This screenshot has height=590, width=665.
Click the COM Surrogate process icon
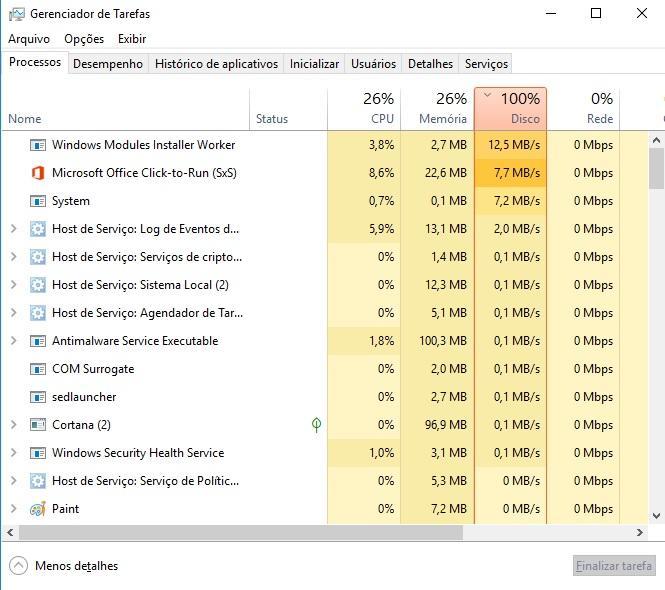tap(38, 369)
